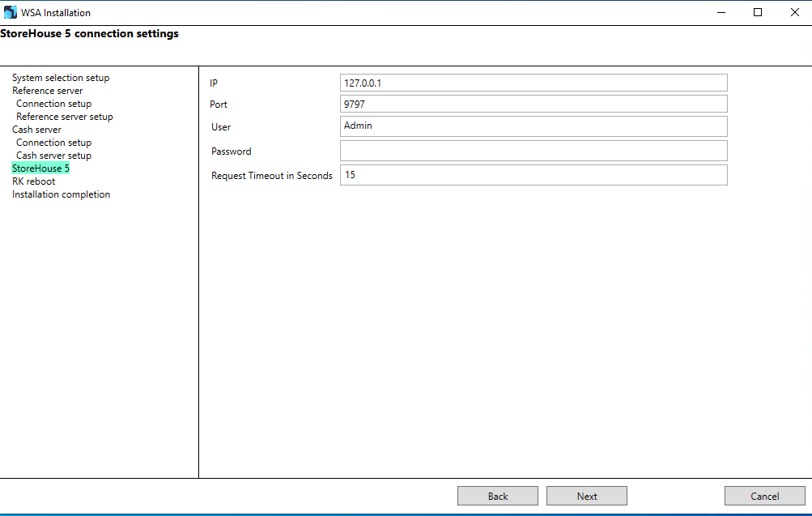812x516 pixels.
Task: Select Installation completion step
Action: coord(61,194)
